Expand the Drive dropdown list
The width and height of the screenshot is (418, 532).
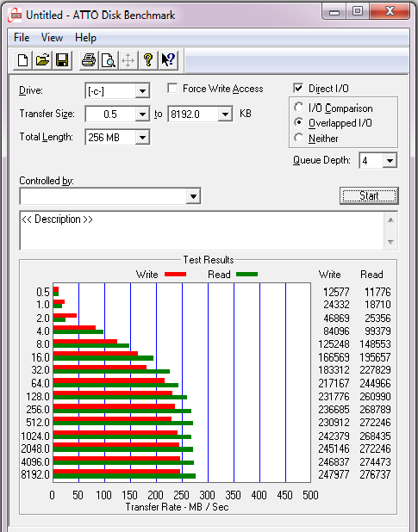click(x=142, y=91)
